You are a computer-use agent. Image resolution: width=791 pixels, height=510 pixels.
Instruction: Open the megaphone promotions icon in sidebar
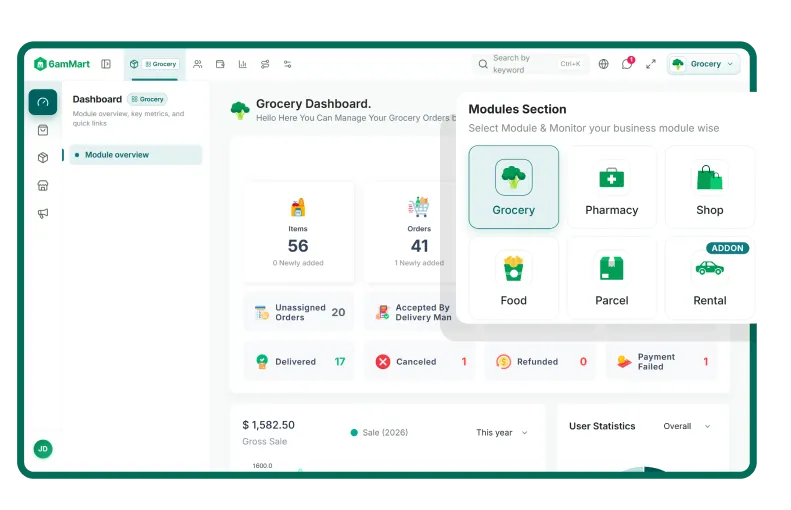click(43, 213)
